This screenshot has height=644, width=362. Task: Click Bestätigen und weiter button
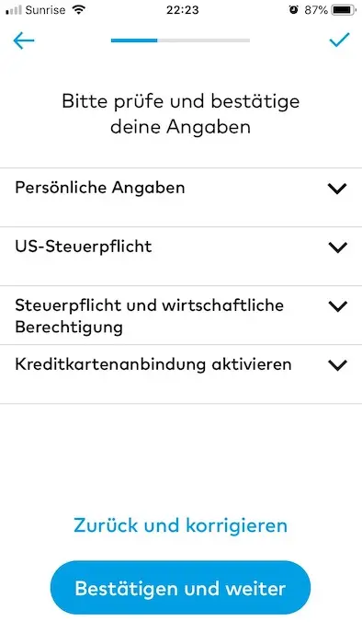click(180, 588)
